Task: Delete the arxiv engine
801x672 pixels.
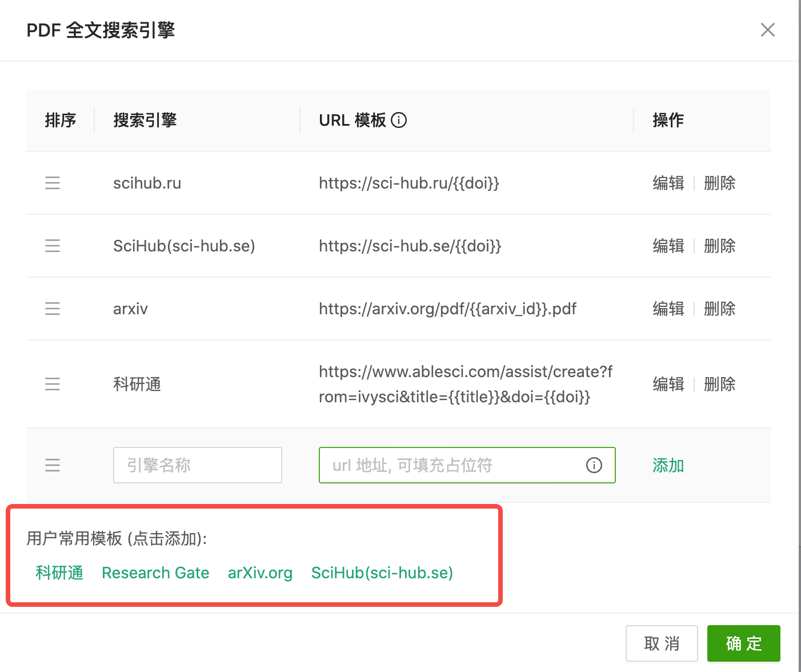Action: tap(720, 309)
